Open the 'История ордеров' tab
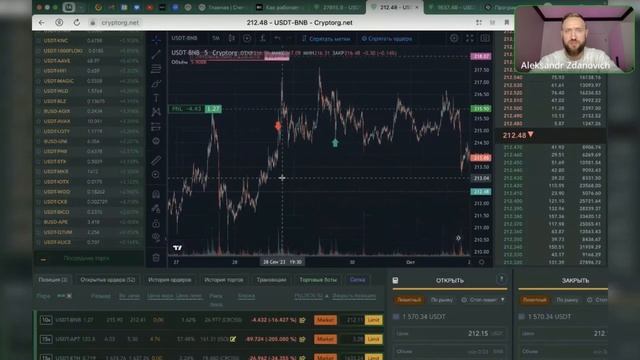 pos(169,280)
